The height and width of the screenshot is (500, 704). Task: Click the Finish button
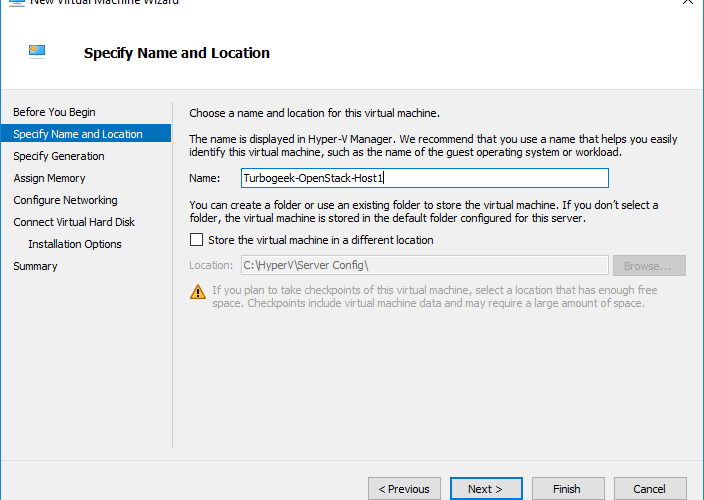tap(568, 488)
